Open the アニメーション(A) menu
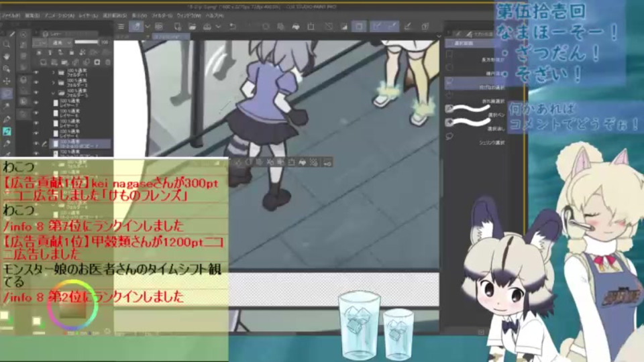This screenshot has height=362, width=644. click(x=59, y=15)
